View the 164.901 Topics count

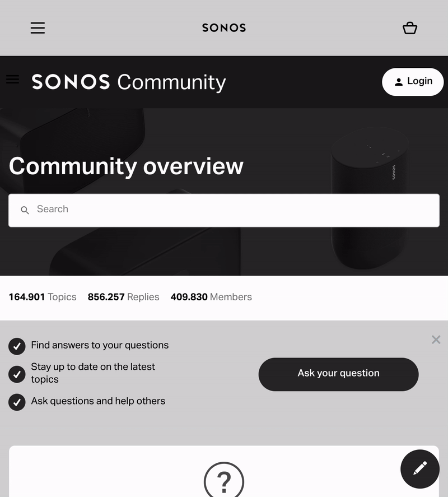(x=43, y=297)
